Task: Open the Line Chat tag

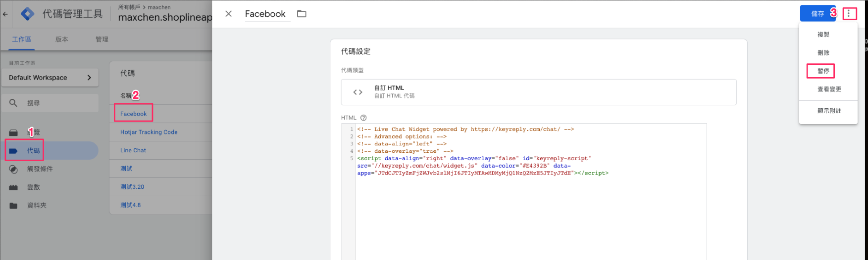Action: click(133, 150)
